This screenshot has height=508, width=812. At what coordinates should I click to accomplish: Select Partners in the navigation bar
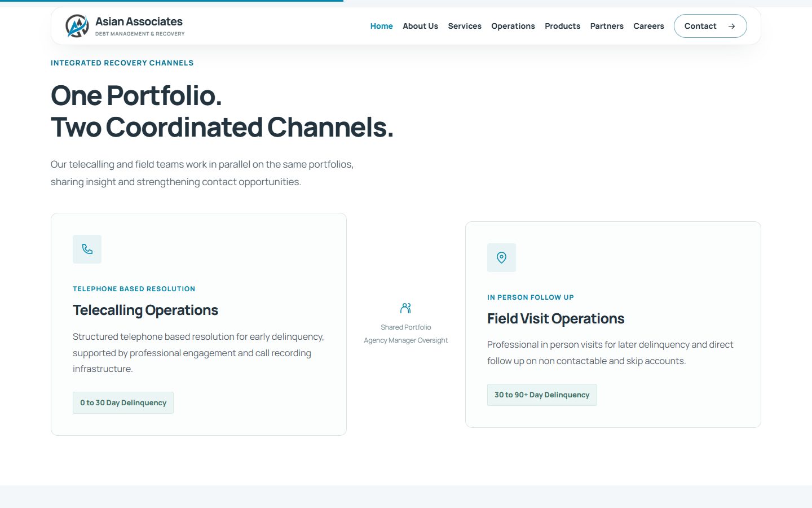[x=607, y=26]
